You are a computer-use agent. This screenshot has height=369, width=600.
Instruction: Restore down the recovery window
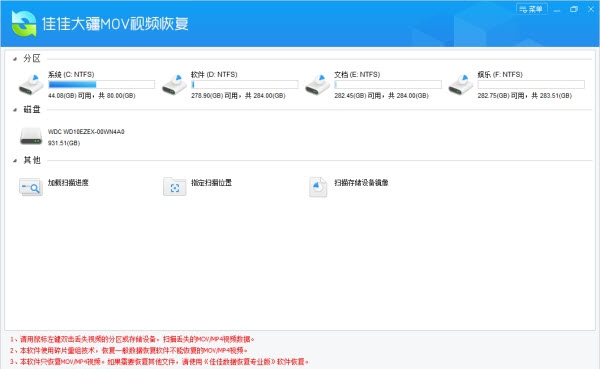pyautogui.click(x=574, y=9)
